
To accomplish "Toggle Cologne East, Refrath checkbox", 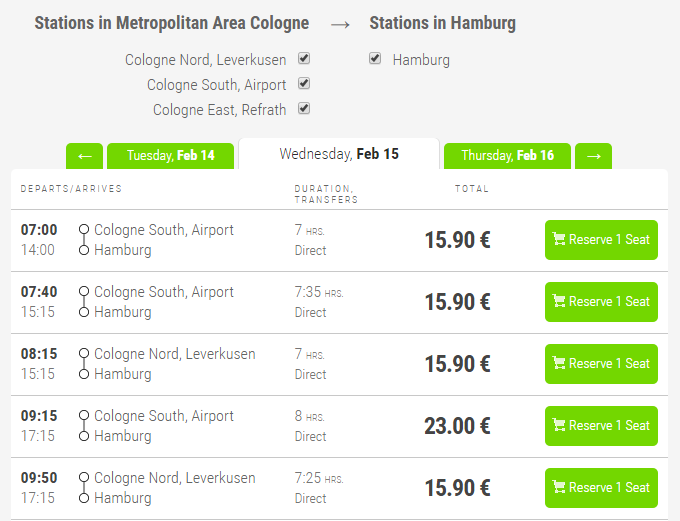I will 304,109.
